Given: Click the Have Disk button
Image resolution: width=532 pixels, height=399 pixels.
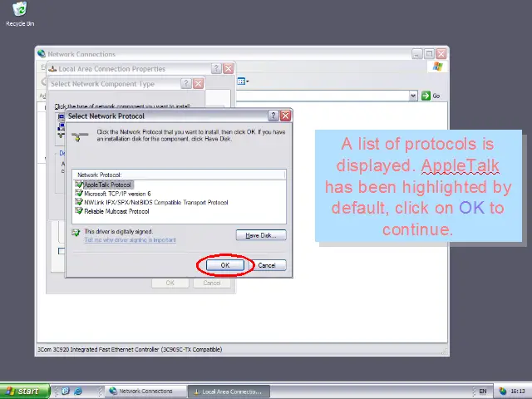Looking at the screenshot, I should [x=261, y=235].
